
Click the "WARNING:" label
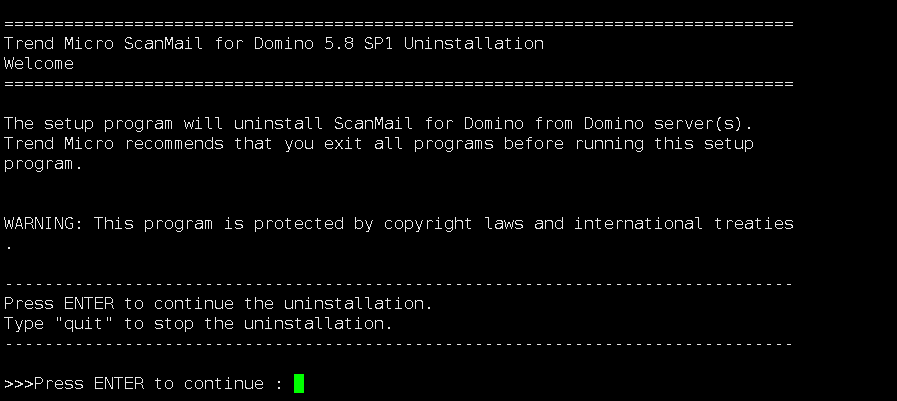[44, 223]
